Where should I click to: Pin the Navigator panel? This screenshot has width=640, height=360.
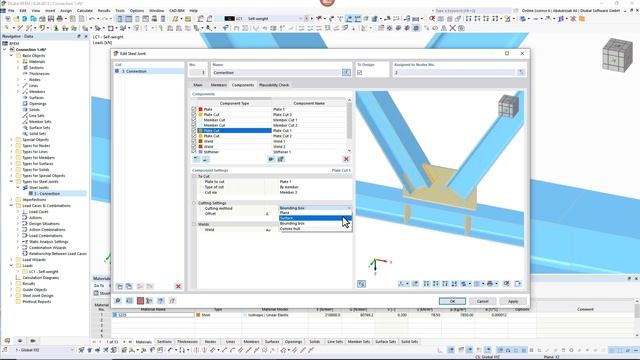[x=79, y=36]
